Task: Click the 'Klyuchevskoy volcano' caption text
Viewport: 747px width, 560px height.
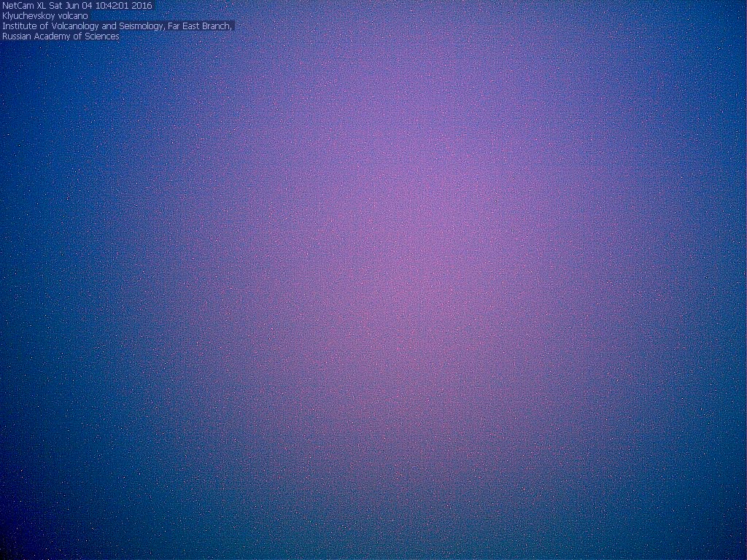Action: [x=45, y=16]
